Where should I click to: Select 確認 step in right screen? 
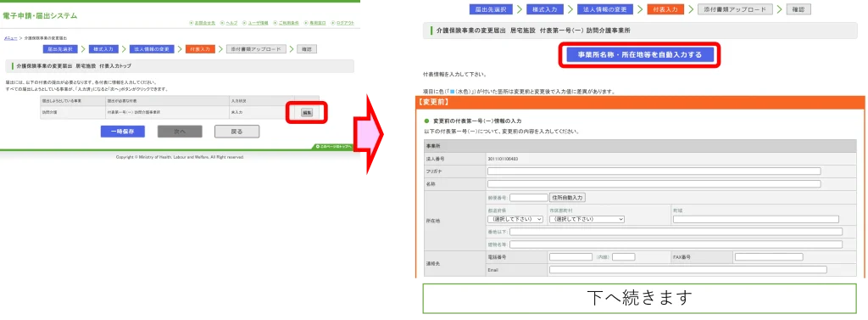click(798, 9)
